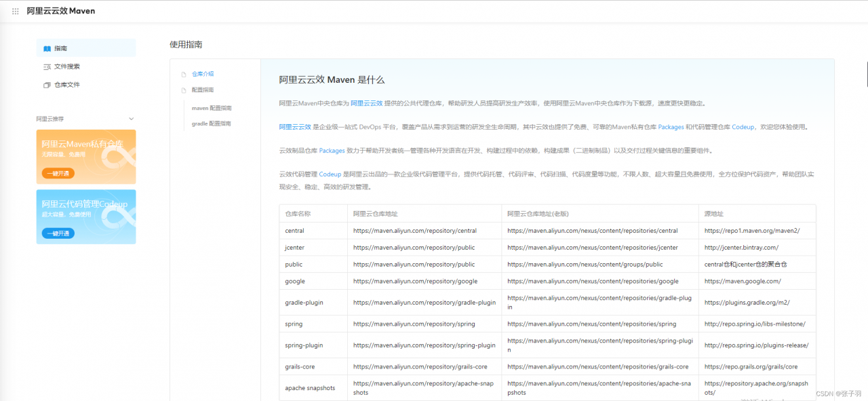Go to maven 配置指南 section
Image resolution: width=868 pixels, height=401 pixels.
click(212, 108)
